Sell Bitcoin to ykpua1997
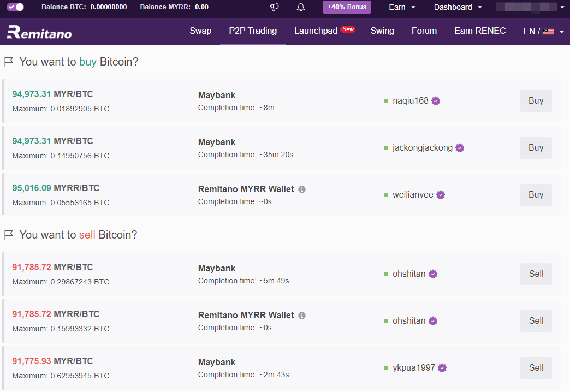570x392 pixels. point(536,367)
